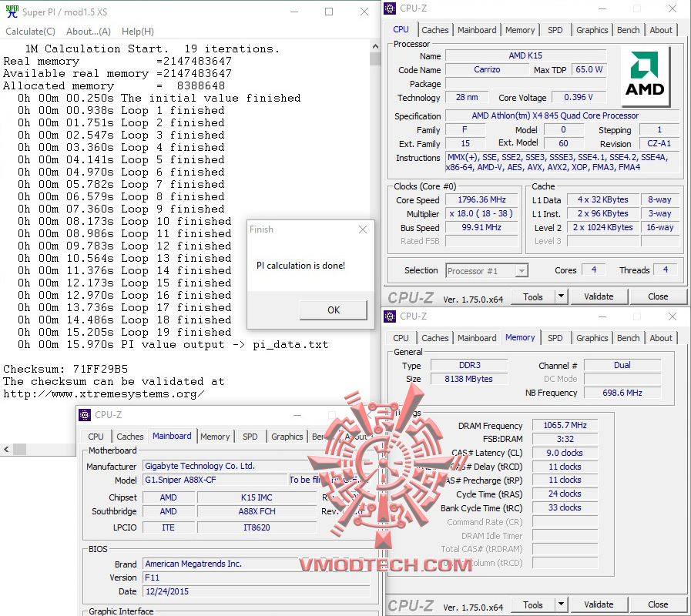Image resolution: width=691 pixels, height=616 pixels.
Task: Click the Super PI app icon in title bar
Action: (x=12, y=12)
